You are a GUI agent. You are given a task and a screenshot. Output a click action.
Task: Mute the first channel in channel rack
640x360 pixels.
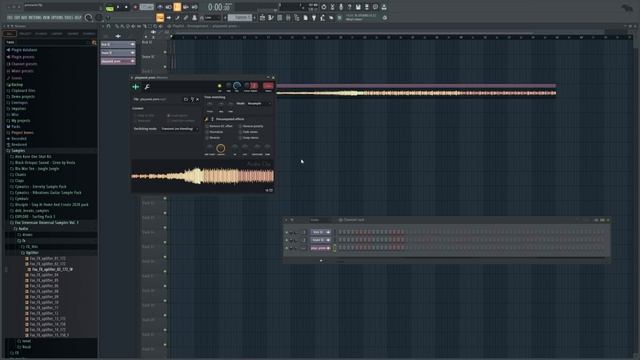[x=287, y=233]
